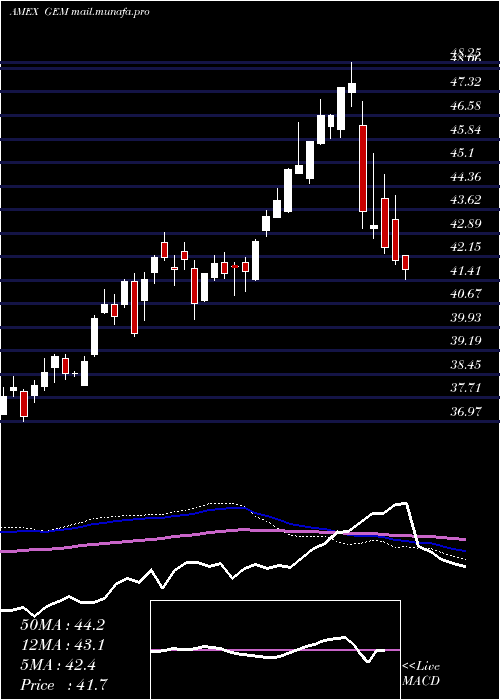This screenshot has height=700, width=500.
Task: Click the 45.84 price level label
Action: pyautogui.click(x=466, y=130)
